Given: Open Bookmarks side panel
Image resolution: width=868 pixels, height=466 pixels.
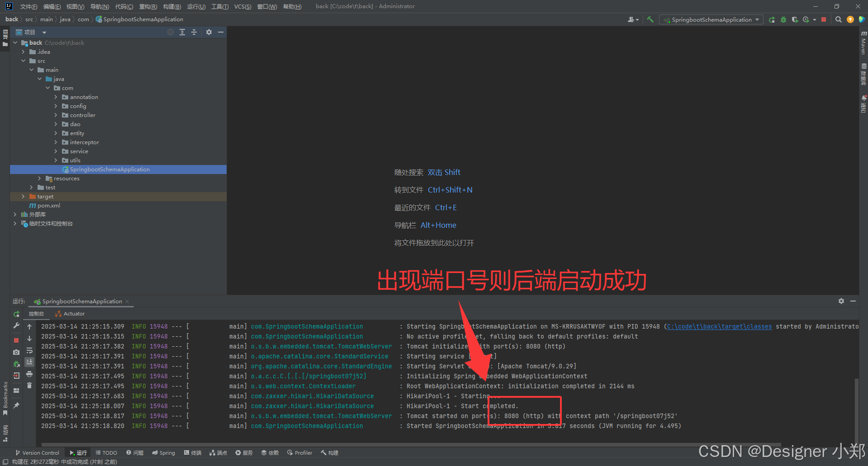Looking at the screenshot, I should coord(5,399).
